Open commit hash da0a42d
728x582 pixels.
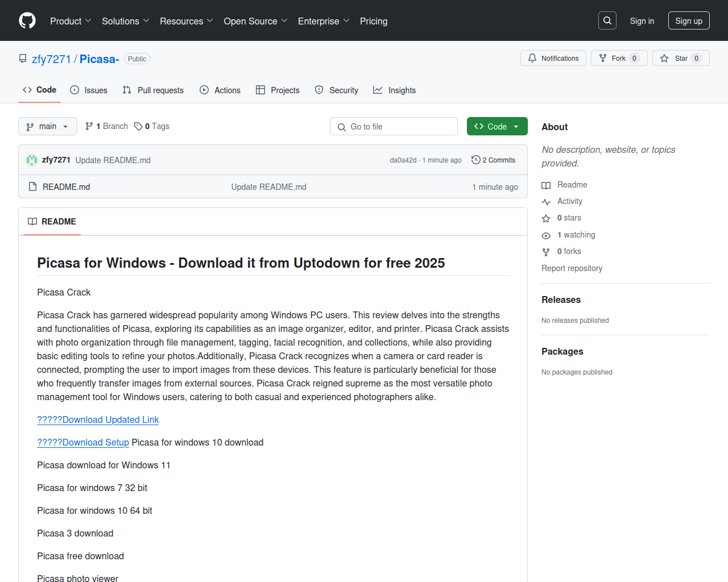tap(403, 160)
